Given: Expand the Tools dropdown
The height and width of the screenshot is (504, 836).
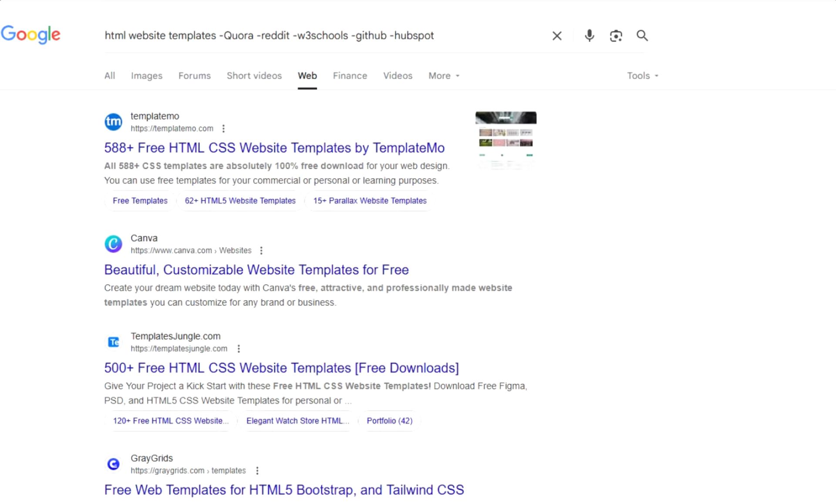Looking at the screenshot, I should coord(642,76).
